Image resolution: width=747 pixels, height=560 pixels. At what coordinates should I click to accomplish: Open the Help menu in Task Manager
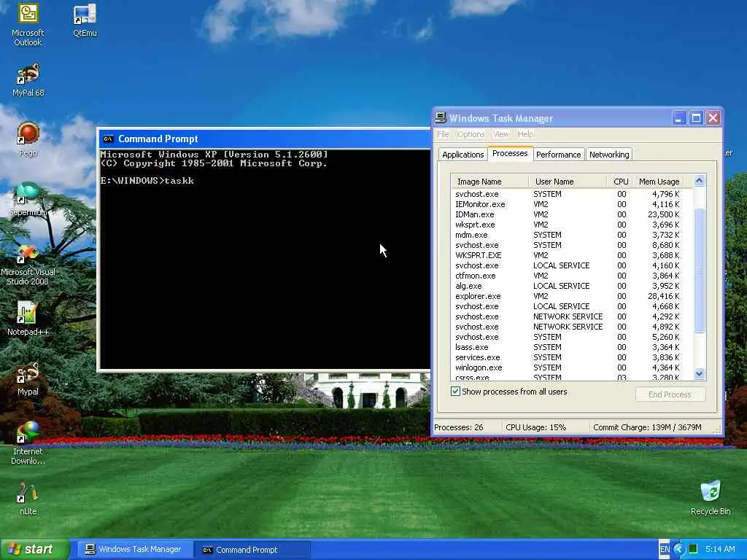525,134
